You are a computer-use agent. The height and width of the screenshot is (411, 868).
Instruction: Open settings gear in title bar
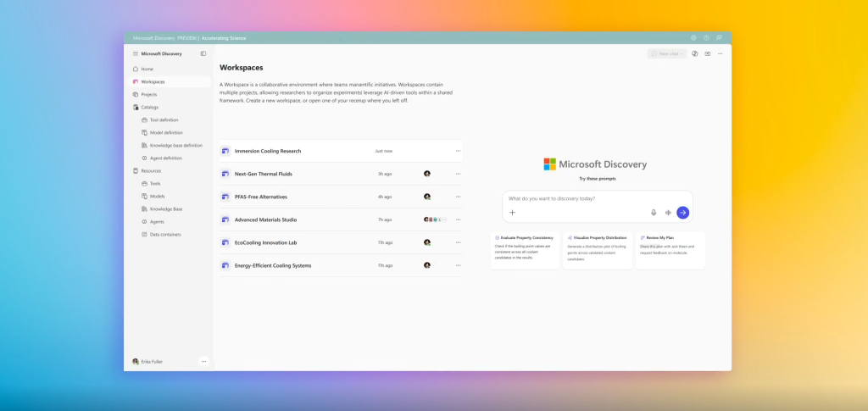coord(693,38)
